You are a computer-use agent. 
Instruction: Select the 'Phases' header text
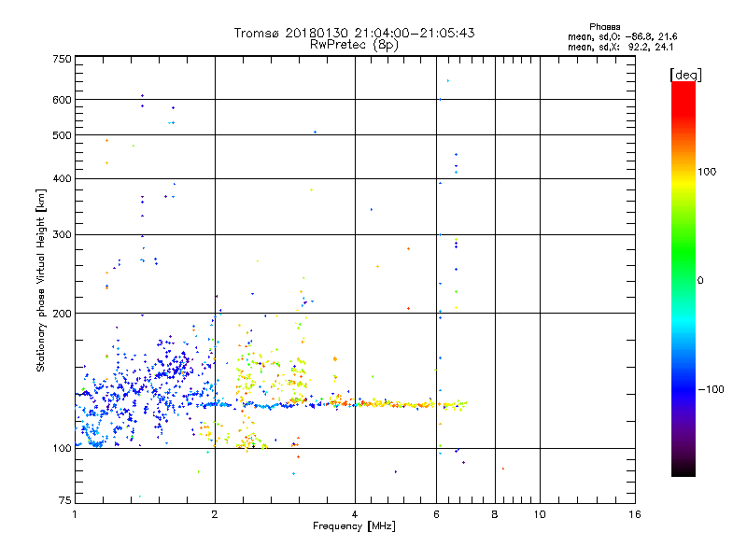(604, 27)
